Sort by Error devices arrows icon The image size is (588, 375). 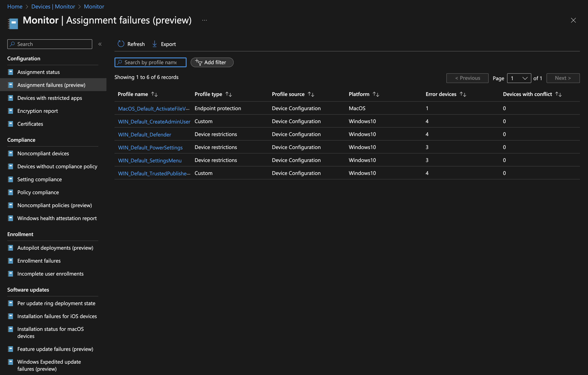[x=463, y=94]
